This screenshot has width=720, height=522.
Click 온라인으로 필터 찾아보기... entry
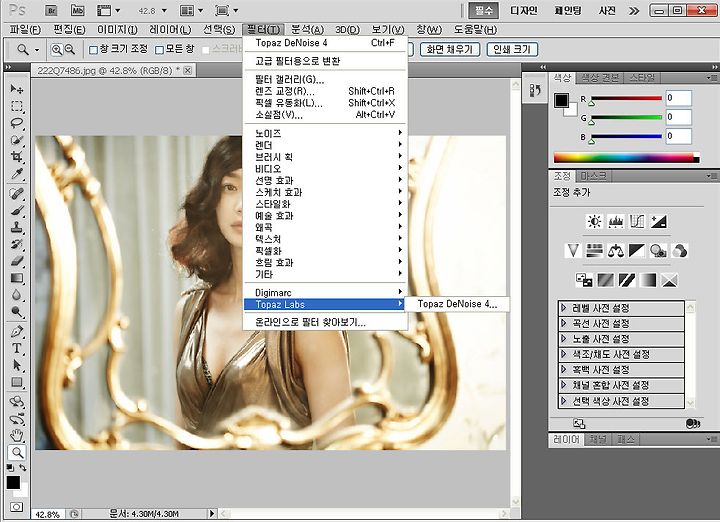326,322
